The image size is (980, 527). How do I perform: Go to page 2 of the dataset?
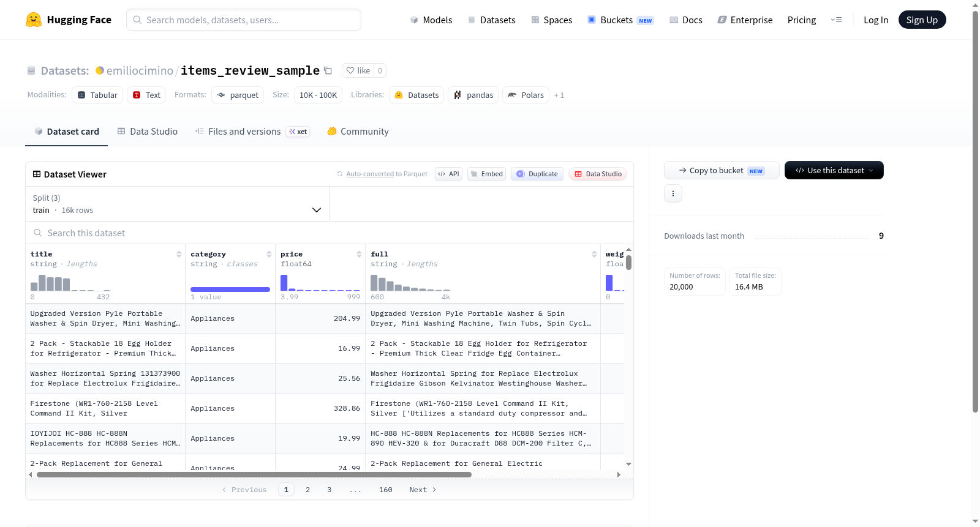[307, 490]
